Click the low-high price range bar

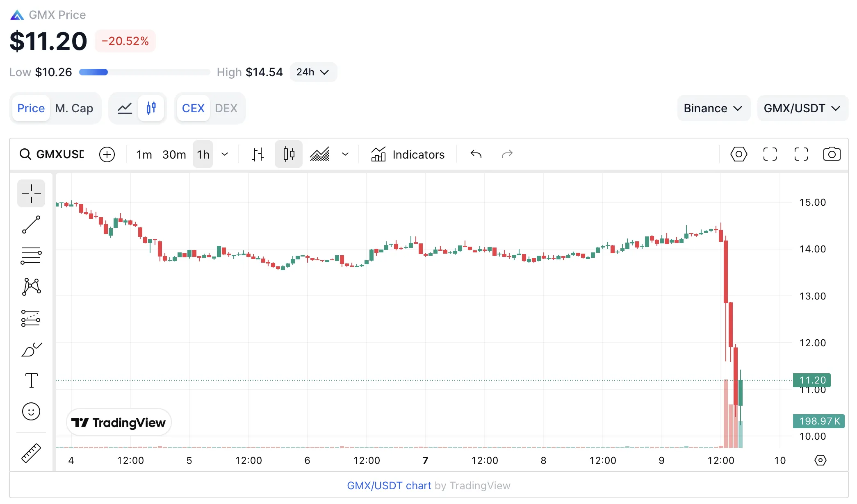pyautogui.click(x=144, y=72)
